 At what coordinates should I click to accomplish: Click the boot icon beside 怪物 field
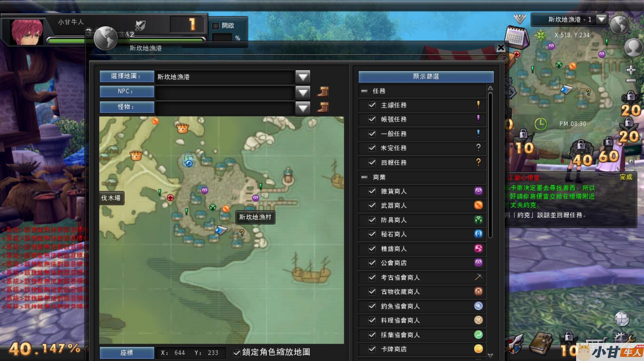pos(323,107)
